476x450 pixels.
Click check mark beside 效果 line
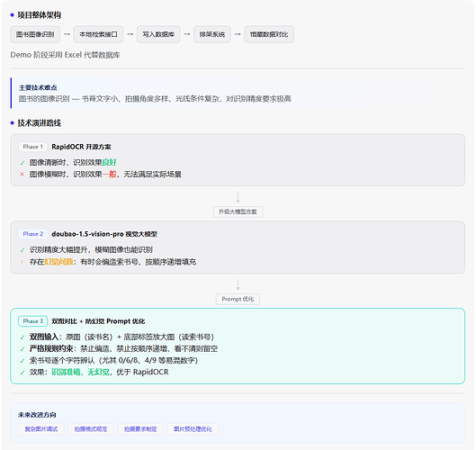[x=22, y=373]
